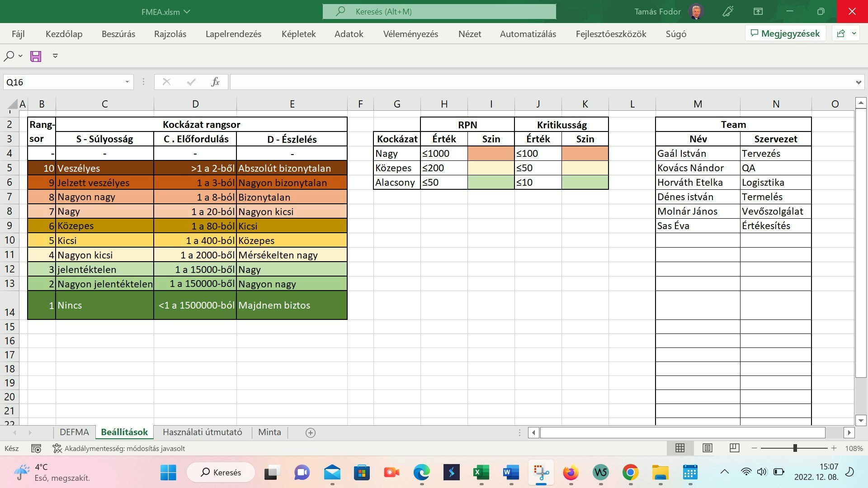Viewport: 868px width, 488px height.
Task: Open the Képletek ribbon tab
Action: click(x=298, y=34)
